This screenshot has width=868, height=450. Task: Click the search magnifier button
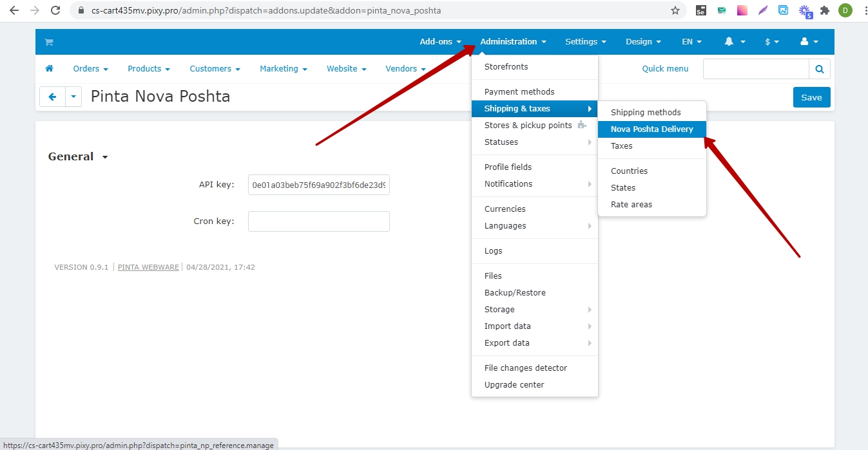(x=820, y=69)
